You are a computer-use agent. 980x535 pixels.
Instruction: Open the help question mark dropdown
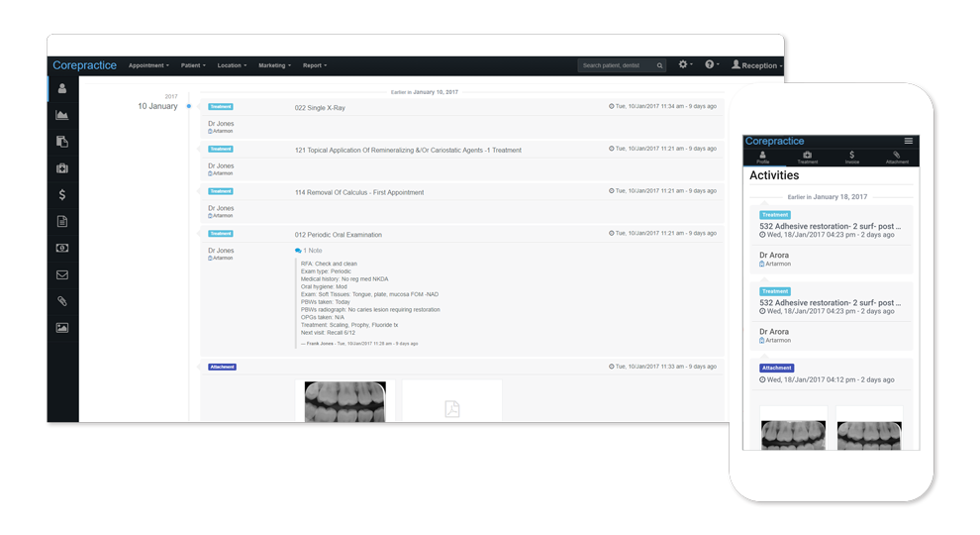(x=712, y=64)
